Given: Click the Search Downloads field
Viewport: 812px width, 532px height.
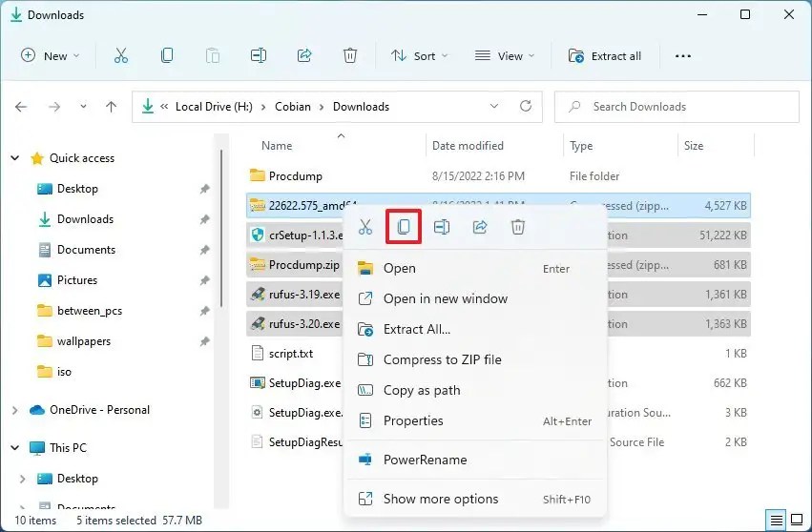Looking at the screenshot, I should tap(677, 107).
